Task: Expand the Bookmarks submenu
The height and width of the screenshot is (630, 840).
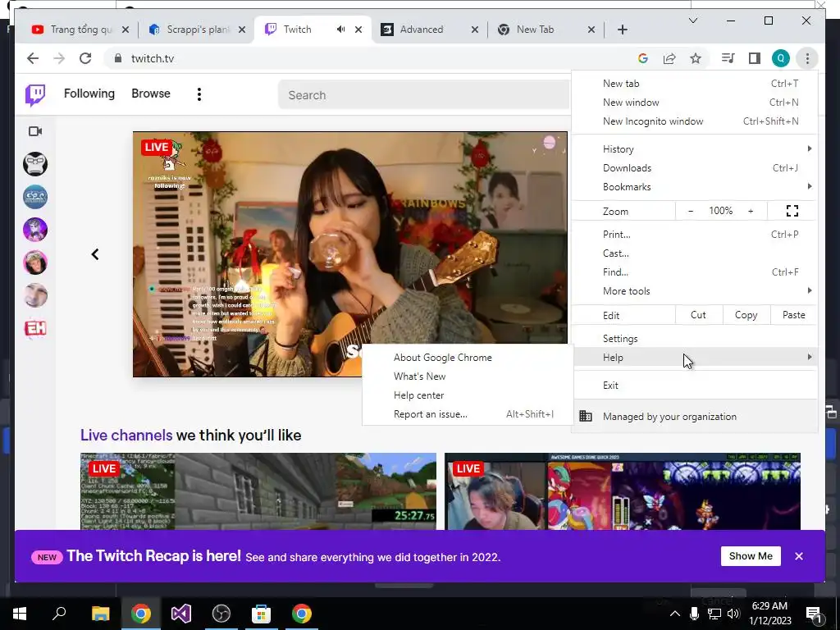Action: coord(695,187)
